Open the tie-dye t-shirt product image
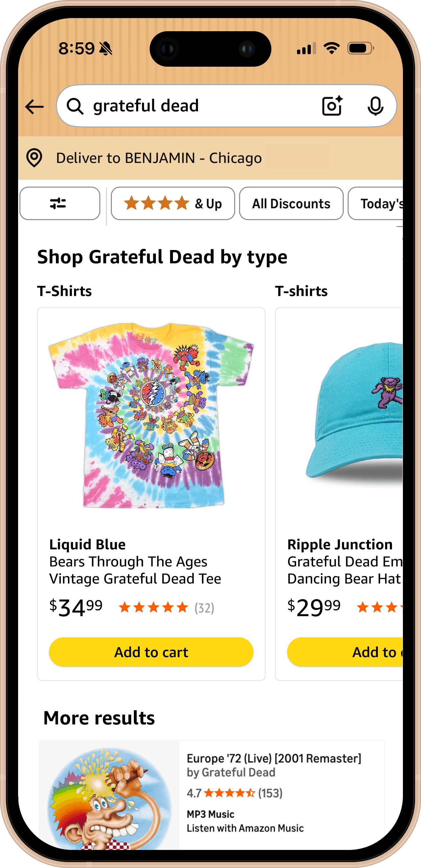This screenshot has width=421, height=868. coord(151,415)
